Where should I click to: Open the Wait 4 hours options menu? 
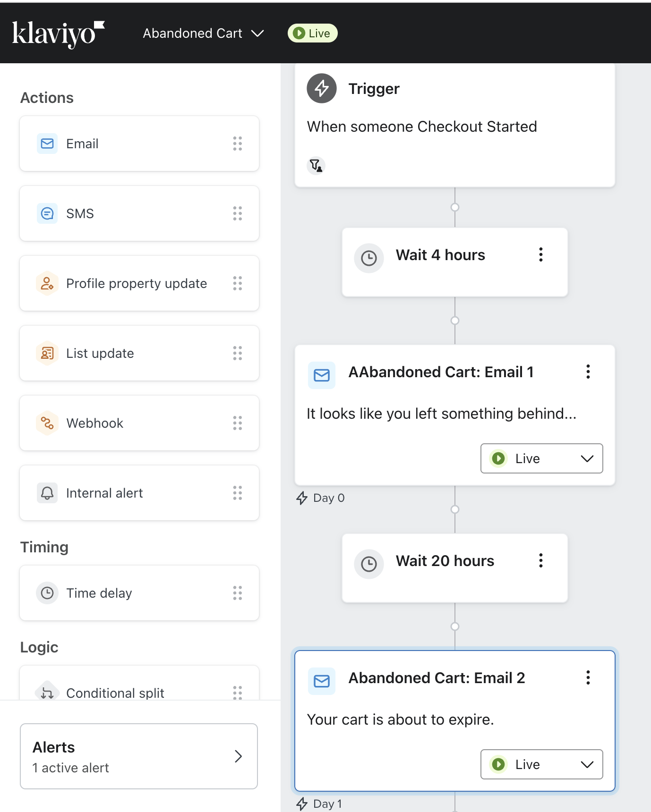541,254
